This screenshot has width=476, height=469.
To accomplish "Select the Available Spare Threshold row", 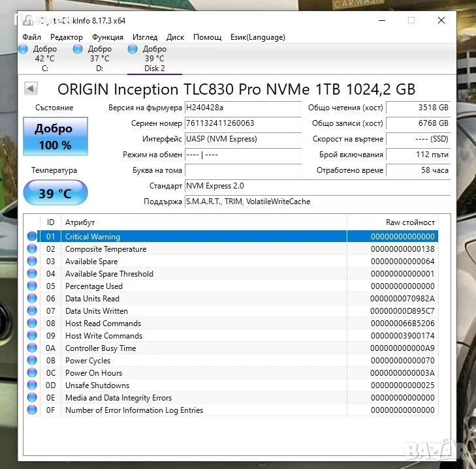I will coord(232,274).
